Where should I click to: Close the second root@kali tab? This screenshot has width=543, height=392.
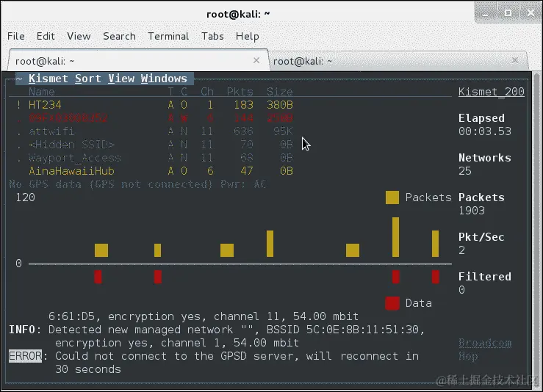(x=515, y=60)
